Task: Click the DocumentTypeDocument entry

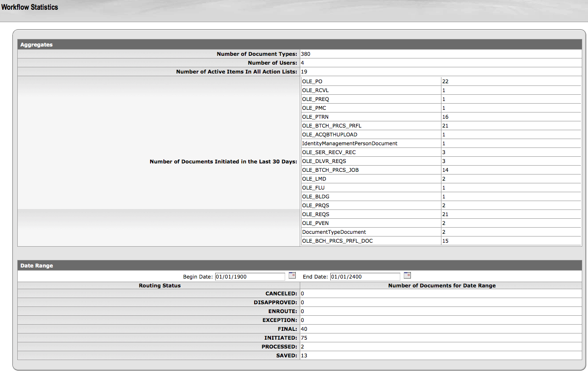Action: pos(334,232)
